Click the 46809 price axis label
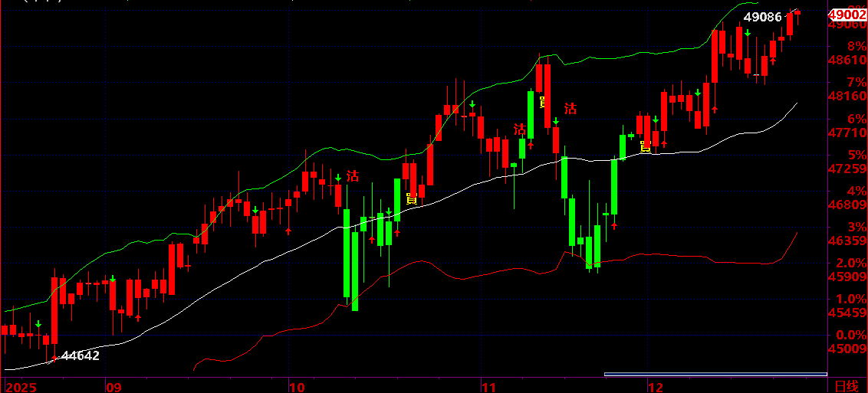This screenshot has width=868, height=393. tap(849, 205)
